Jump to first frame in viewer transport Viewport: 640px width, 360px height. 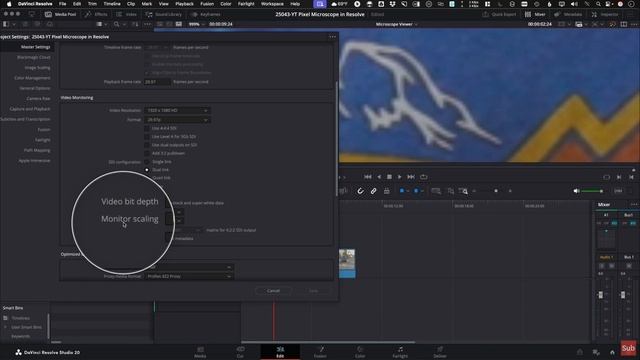(367, 177)
